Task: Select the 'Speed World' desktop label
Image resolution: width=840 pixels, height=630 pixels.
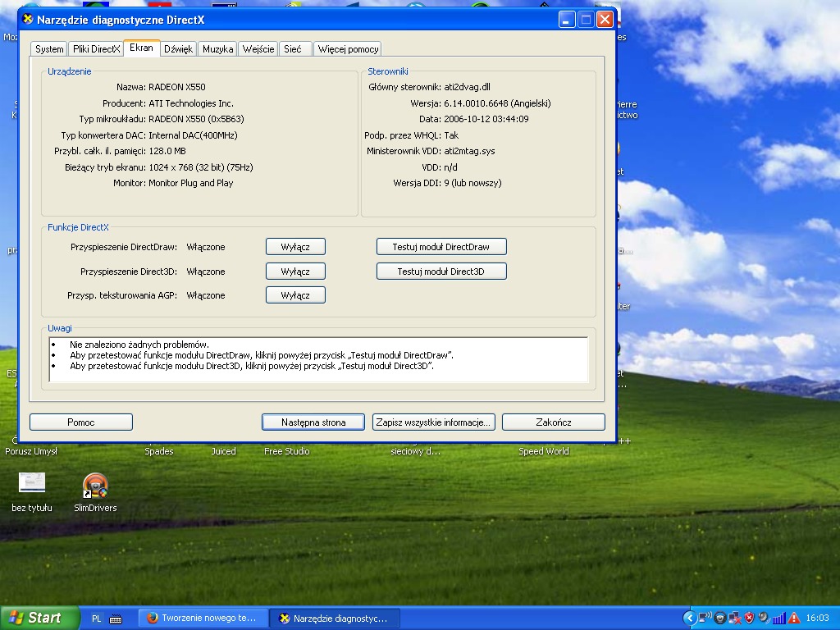Action: pos(544,451)
